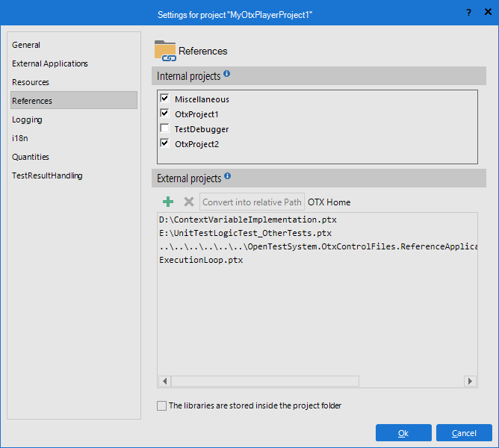Enable the TestDebugger checkbox
The width and height of the screenshot is (499, 448).
click(164, 128)
